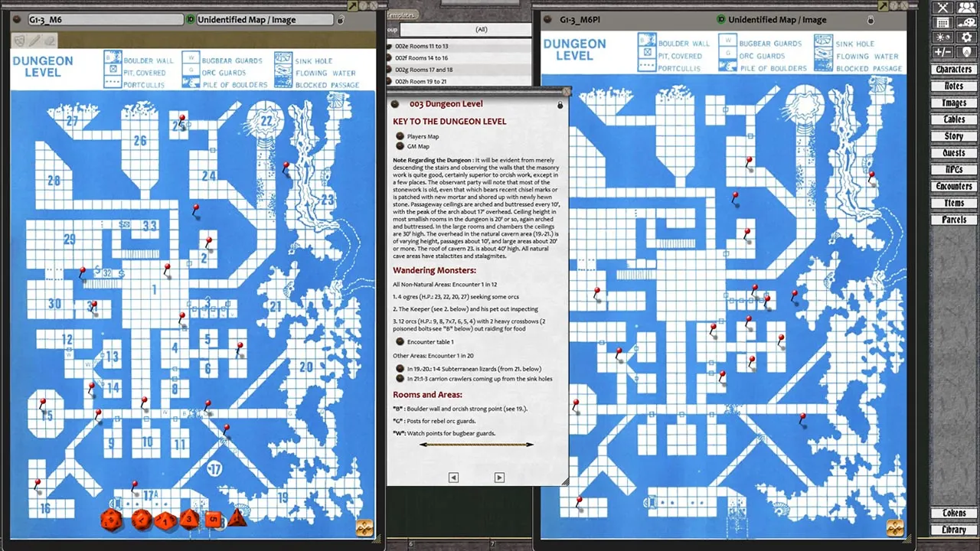Open the Quests sidebar panel
This screenshot has width=980, height=551.
[x=953, y=153]
